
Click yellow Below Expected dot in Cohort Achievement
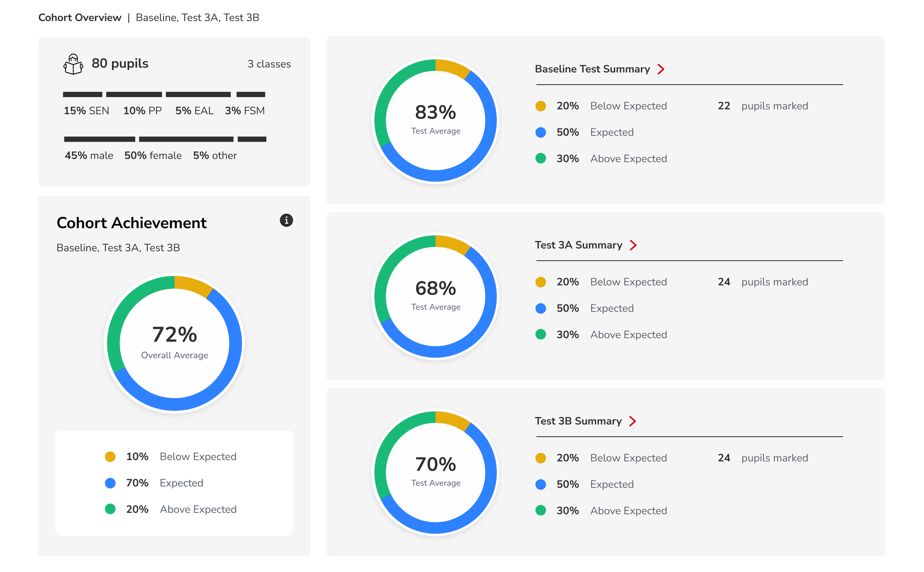(x=110, y=457)
